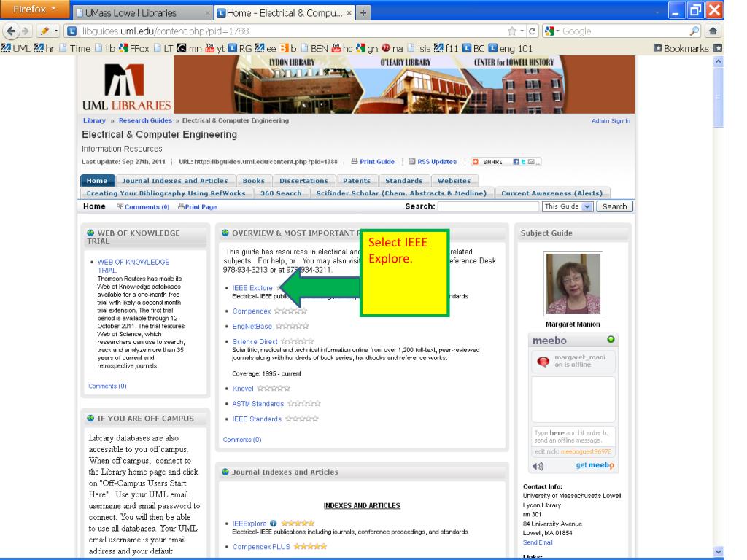Open the FFox bookmark
The height and width of the screenshot is (560, 747).
(x=134, y=49)
